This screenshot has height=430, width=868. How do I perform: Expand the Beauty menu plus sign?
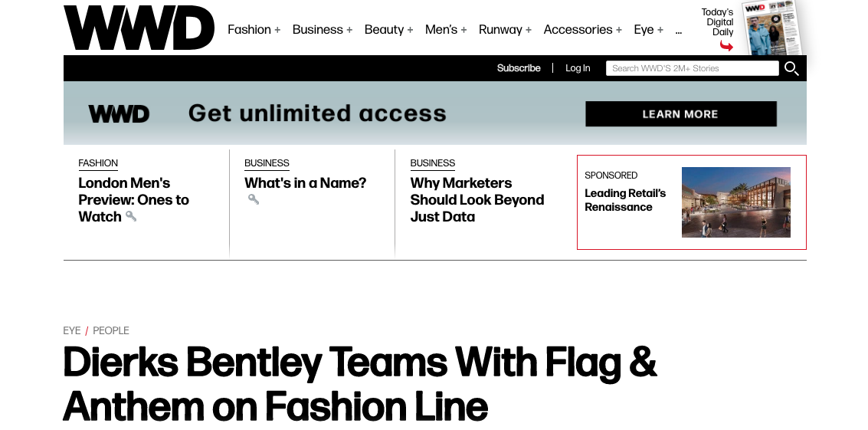tap(410, 30)
